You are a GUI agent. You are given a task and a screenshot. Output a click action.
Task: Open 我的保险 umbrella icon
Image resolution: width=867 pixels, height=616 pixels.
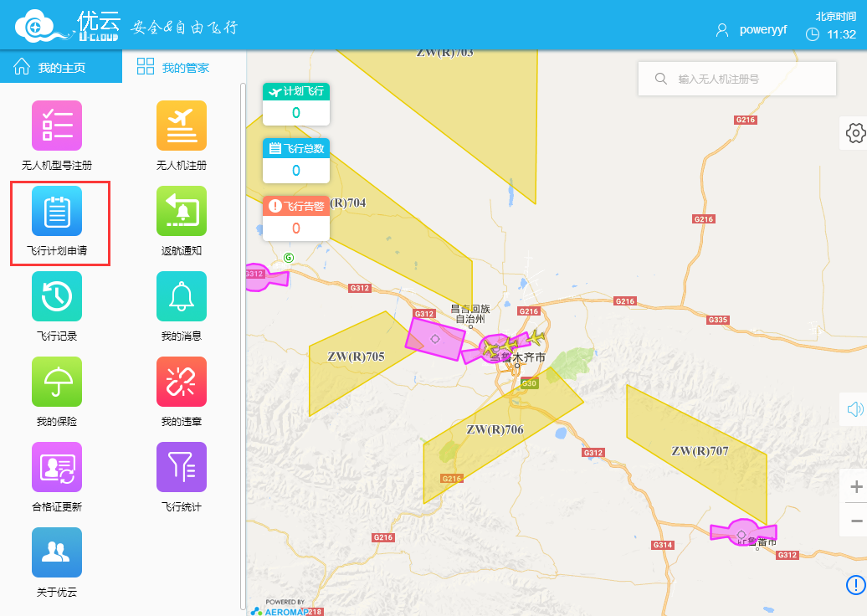coord(57,382)
